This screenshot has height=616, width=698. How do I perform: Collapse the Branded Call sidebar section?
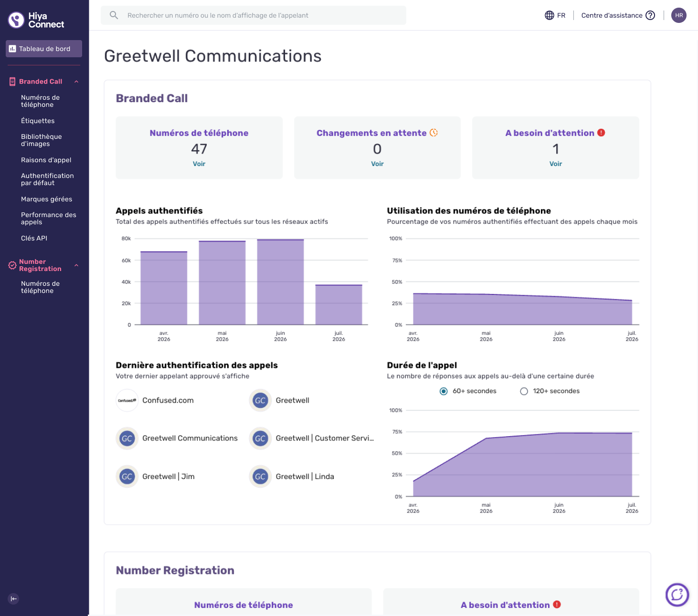pos(76,82)
